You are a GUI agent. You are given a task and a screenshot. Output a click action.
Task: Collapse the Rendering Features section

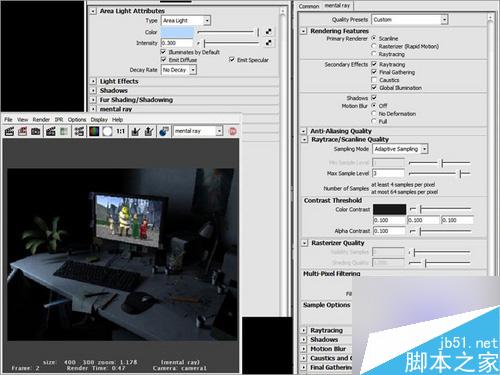[303, 31]
